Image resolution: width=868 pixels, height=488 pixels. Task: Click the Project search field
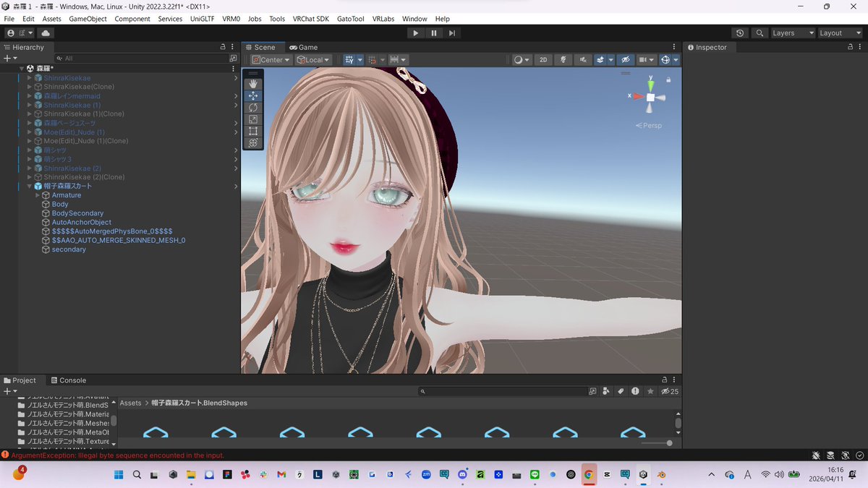[x=503, y=391]
